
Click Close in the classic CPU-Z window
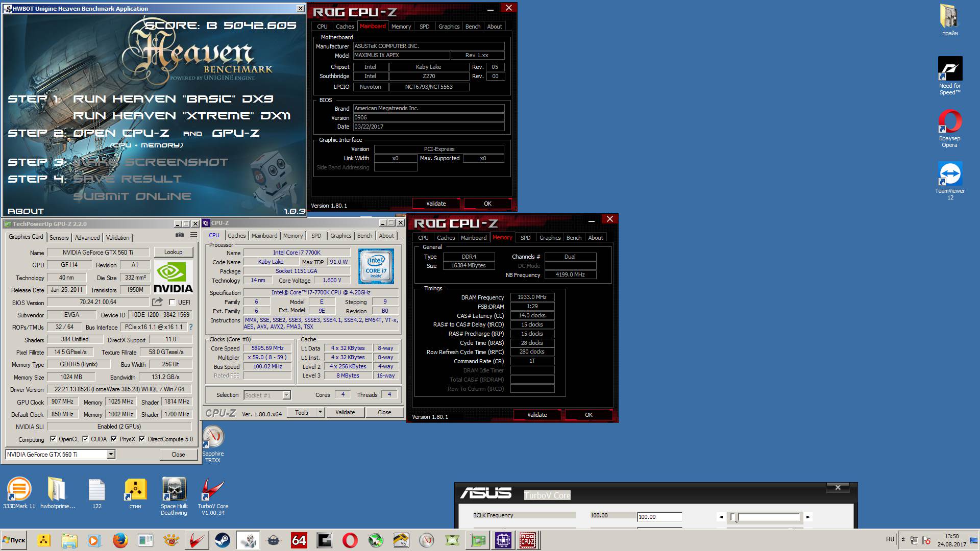[384, 412]
